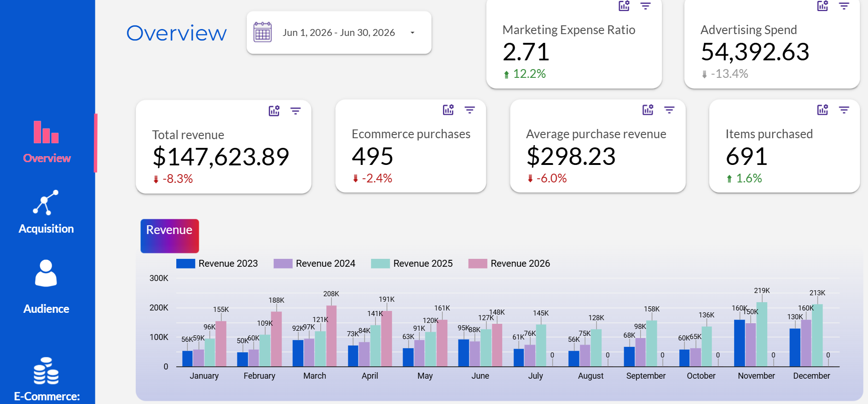Go to E-Commerce page label in sidebar
The height and width of the screenshot is (404, 868).
[47, 396]
